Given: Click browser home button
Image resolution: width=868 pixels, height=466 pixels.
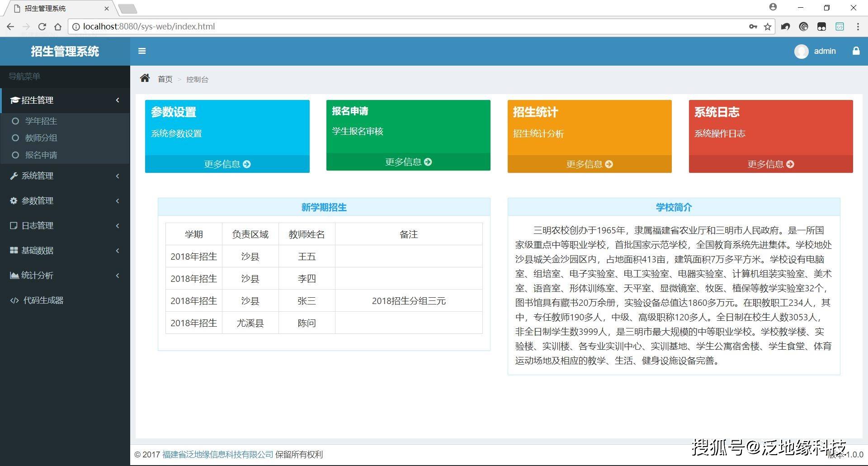Looking at the screenshot, I should (58, 27).
